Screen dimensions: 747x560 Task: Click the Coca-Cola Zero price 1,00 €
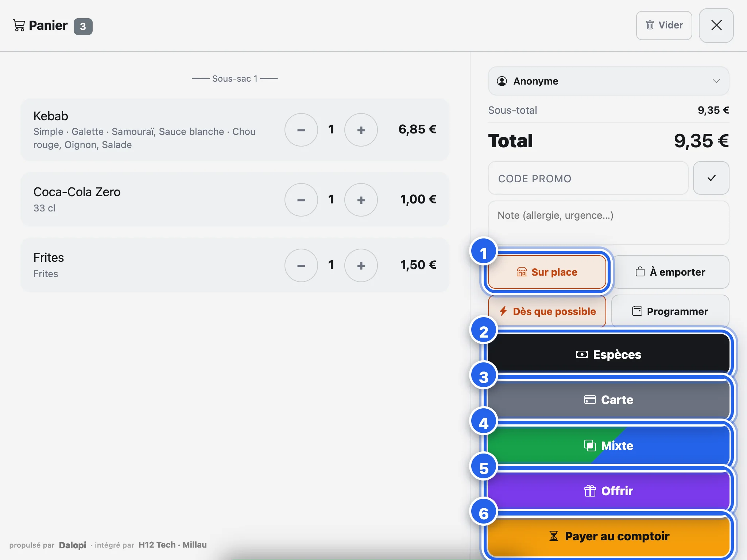tap(418, 199)
